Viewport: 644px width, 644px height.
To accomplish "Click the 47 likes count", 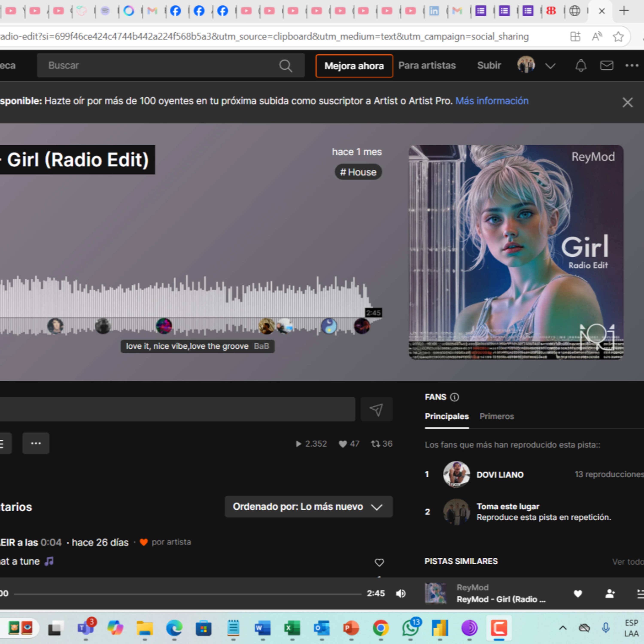I will pyautogui.click(x=349, y=444).
